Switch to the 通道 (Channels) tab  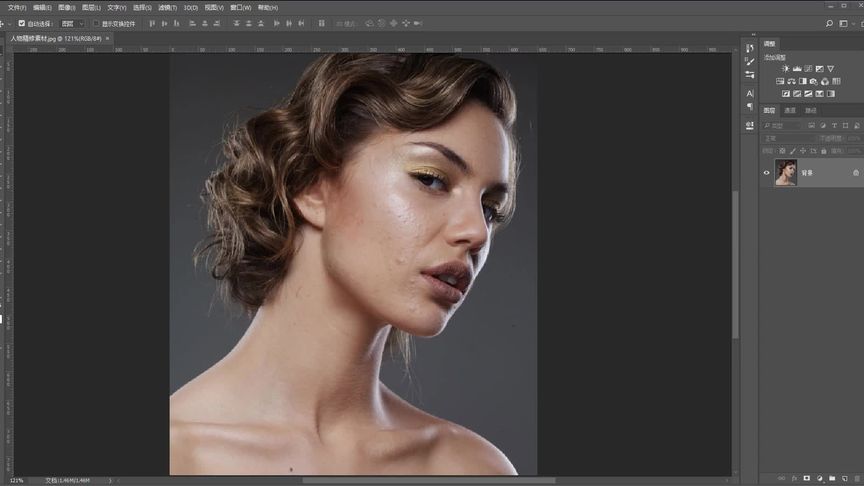tap(790, 111)
